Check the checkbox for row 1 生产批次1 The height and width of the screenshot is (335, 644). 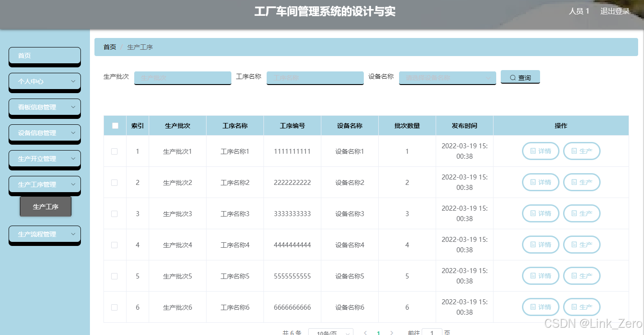click(114, 151)
